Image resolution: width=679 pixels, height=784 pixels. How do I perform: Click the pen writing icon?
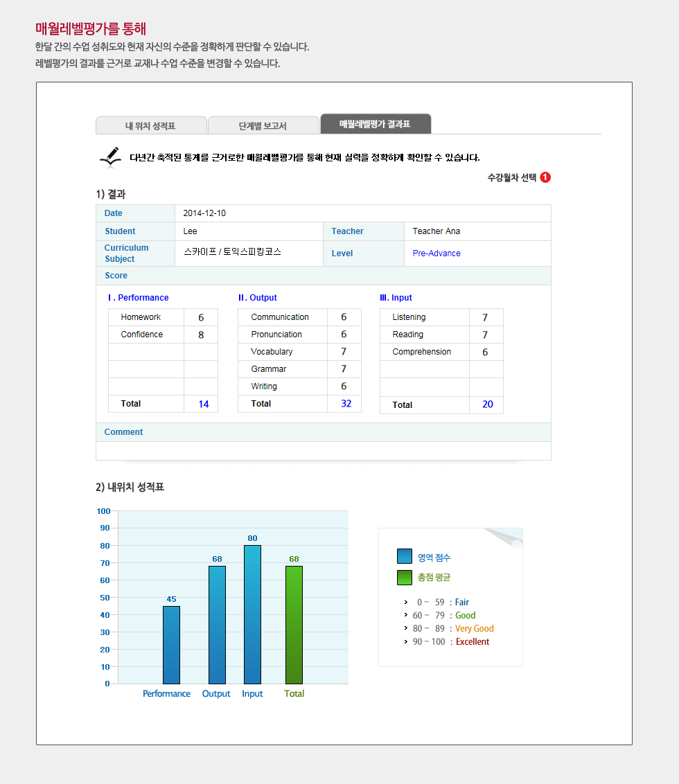coord(110,158)
